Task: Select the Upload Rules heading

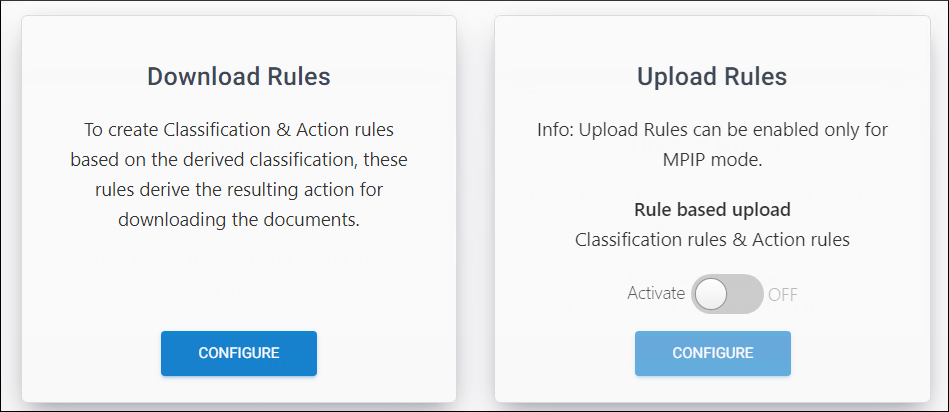Action: click(712, 77)
